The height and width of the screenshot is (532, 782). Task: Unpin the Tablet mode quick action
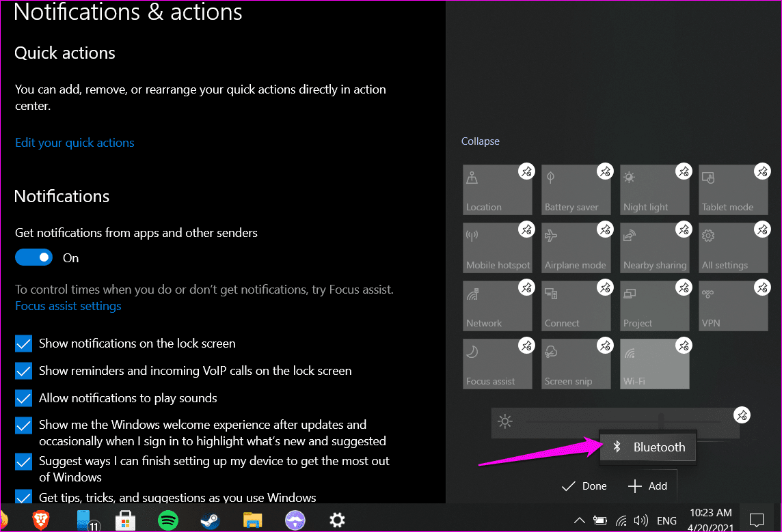(x=762, y=171)
